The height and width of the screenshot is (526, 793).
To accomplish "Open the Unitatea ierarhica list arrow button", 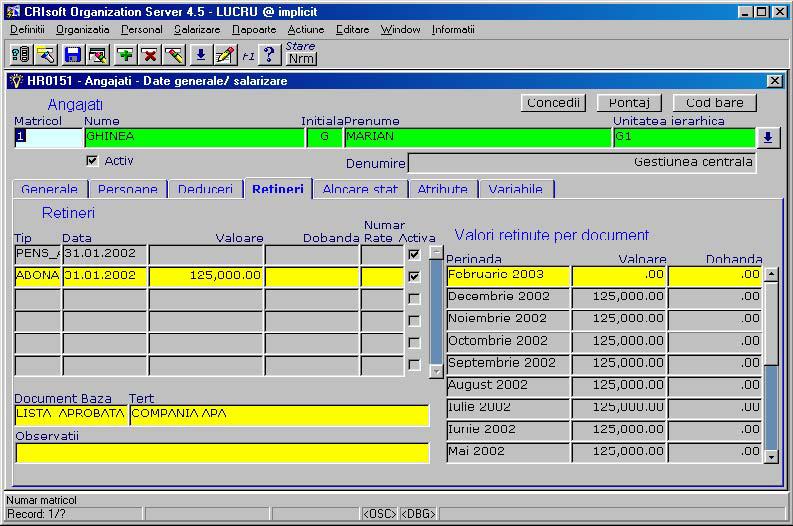I will [x=768, y=138].
